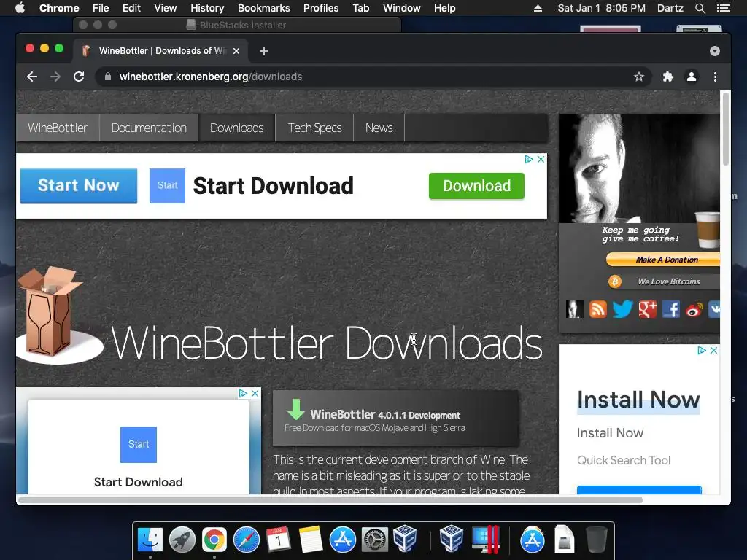
Task: Open the WineBottler nav tab
Action: point(58,128)
